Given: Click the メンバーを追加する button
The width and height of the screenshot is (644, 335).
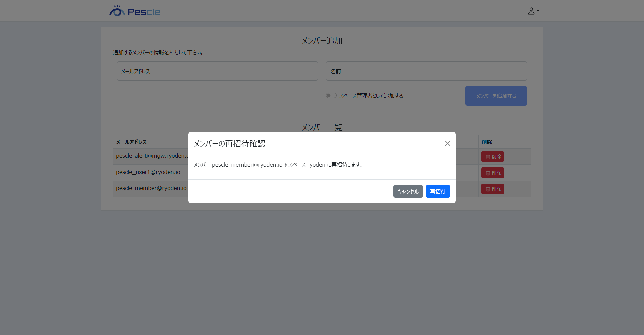Looking at the screenshot, I should click(496, 96).
